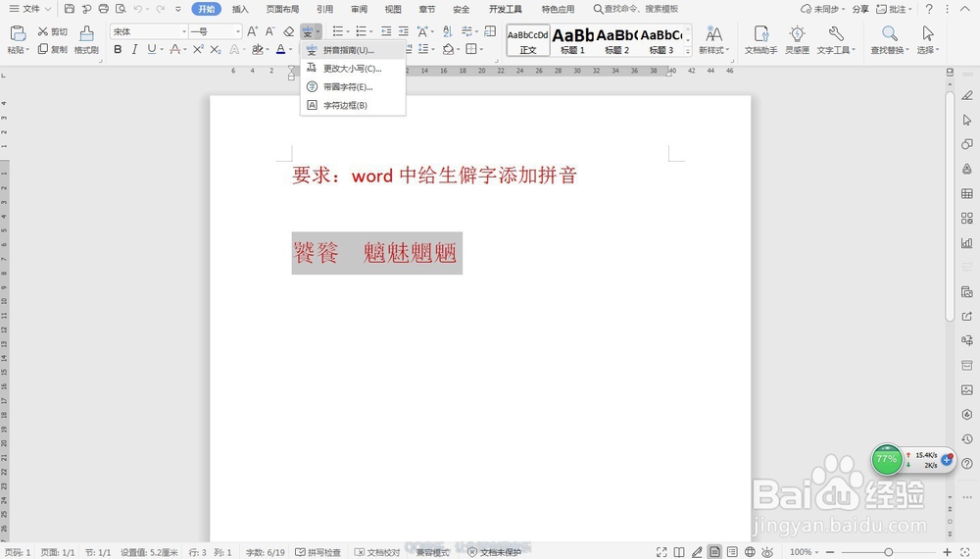
Task: Open the 文字工具 dropdown
Action: 836,40
